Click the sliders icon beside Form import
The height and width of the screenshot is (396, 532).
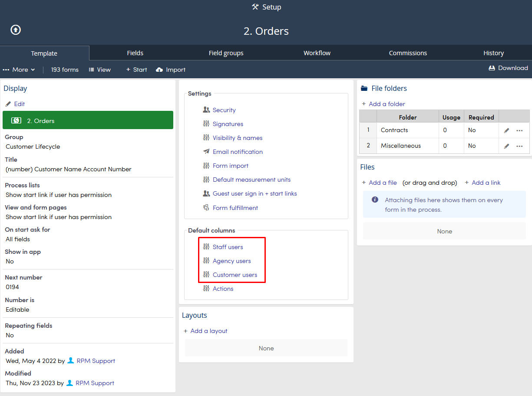pyautogui.click(x=206, y=166)
